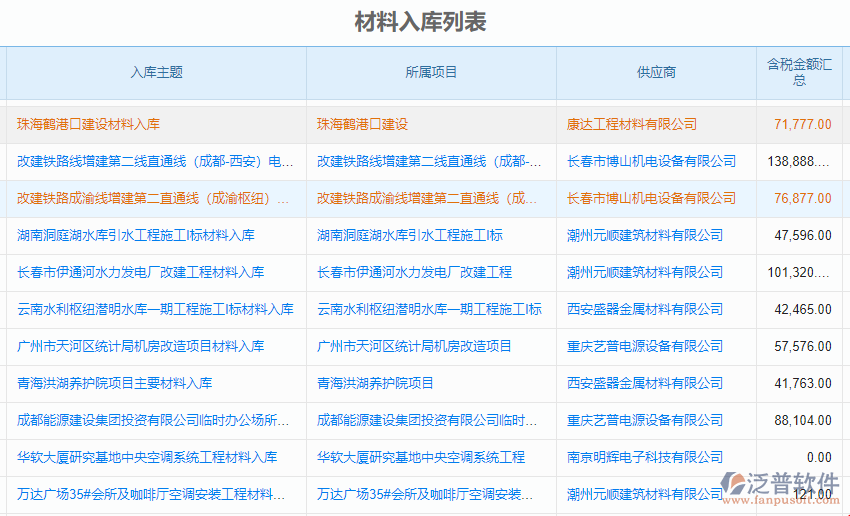Open 长春市伊通河水力发电厂改建工程材料入库 record

(x=141, y=273)
